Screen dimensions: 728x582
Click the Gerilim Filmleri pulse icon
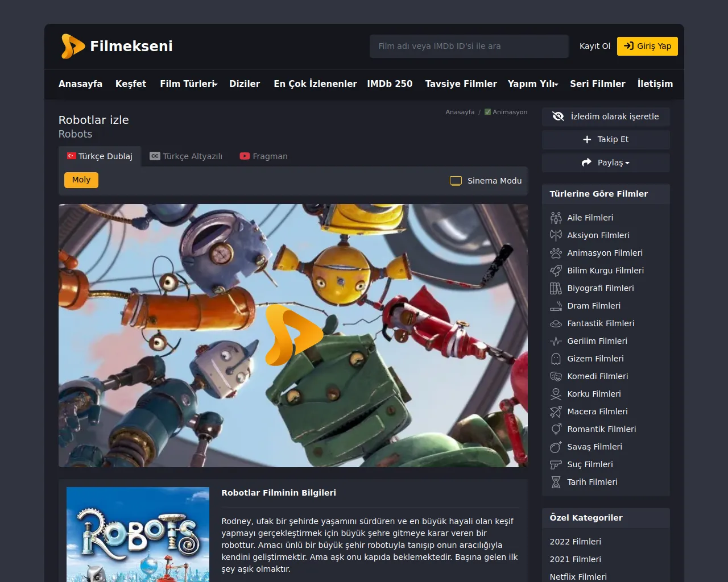click(556, 341)
